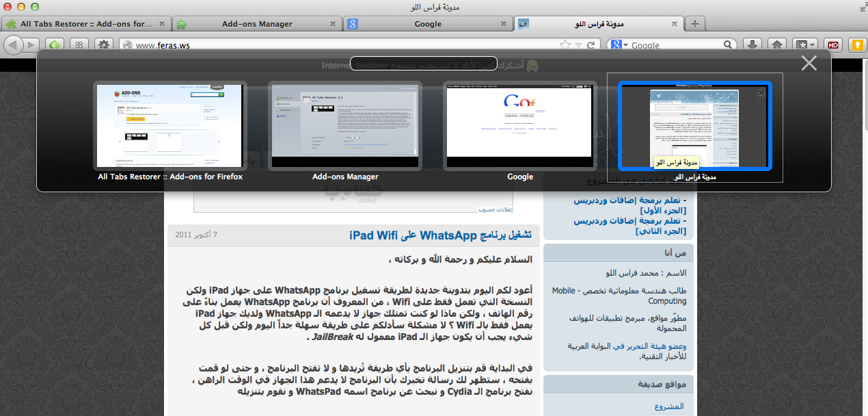Close the Add-ons Manager tab
Screen dimensions: 868x416
tap(333, 24)
